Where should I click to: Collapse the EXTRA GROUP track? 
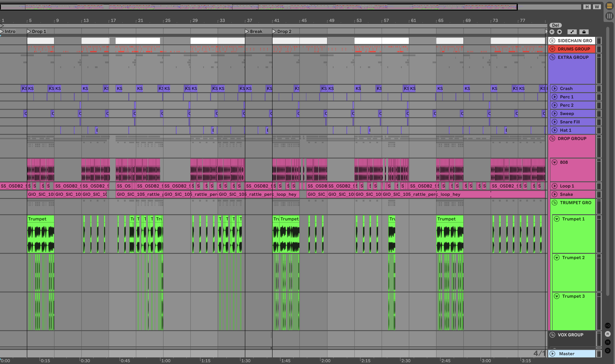(x=552, y=57)
